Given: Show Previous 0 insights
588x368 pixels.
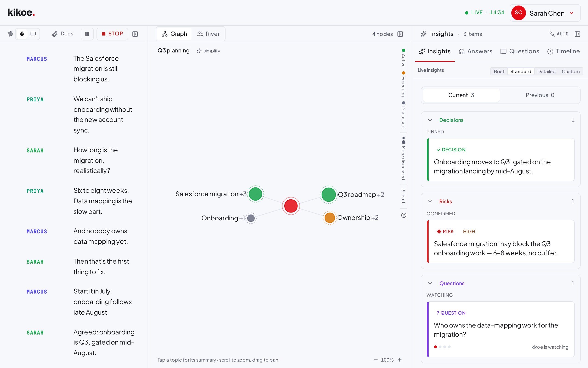Looking at the screenshot, I should (540, 95).
